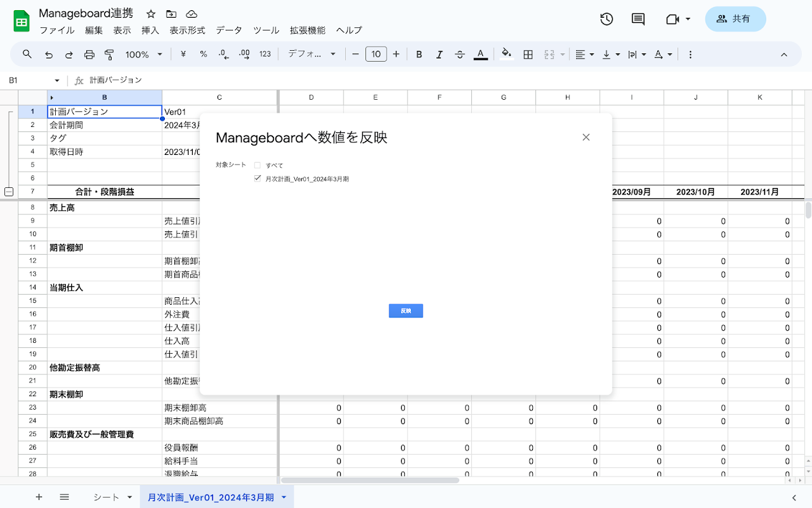
Task: Search the menus with magnifier icon
Action: tap(27, 55)
